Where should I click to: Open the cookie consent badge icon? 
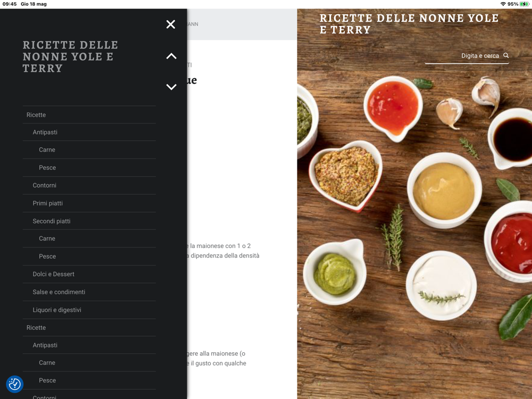14,384
